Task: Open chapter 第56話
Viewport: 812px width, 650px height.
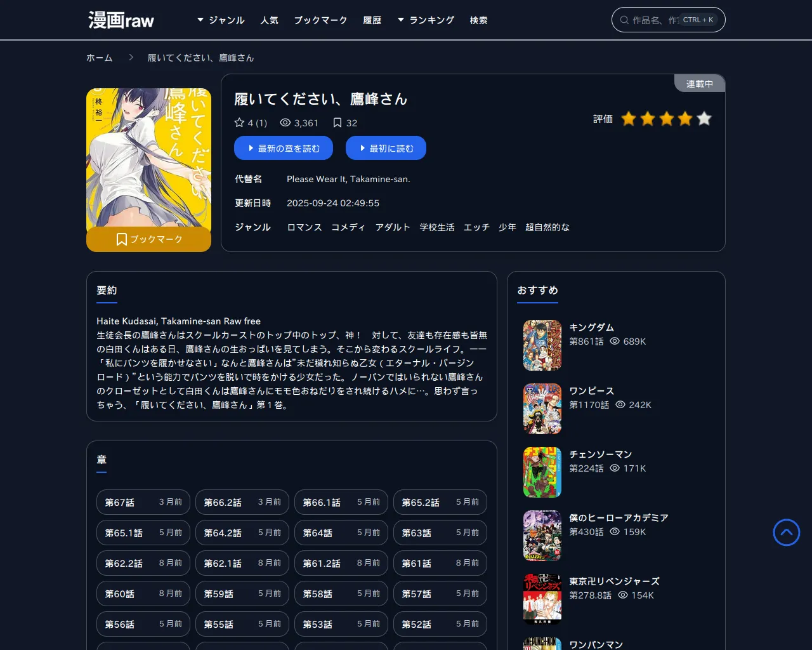Action: [143, 624]
